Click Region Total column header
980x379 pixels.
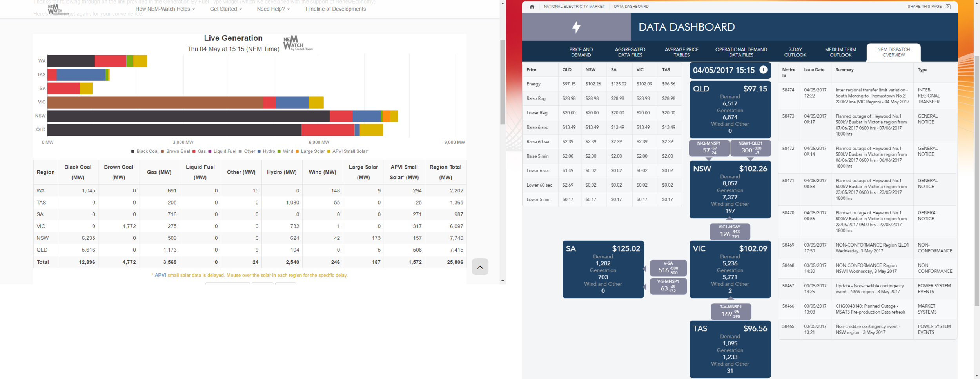click(445, 172)
